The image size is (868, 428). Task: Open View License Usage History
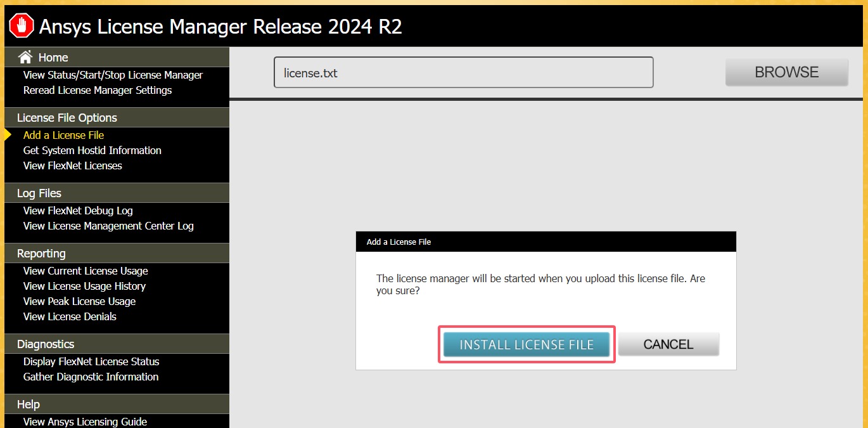(x=84, y=286)
